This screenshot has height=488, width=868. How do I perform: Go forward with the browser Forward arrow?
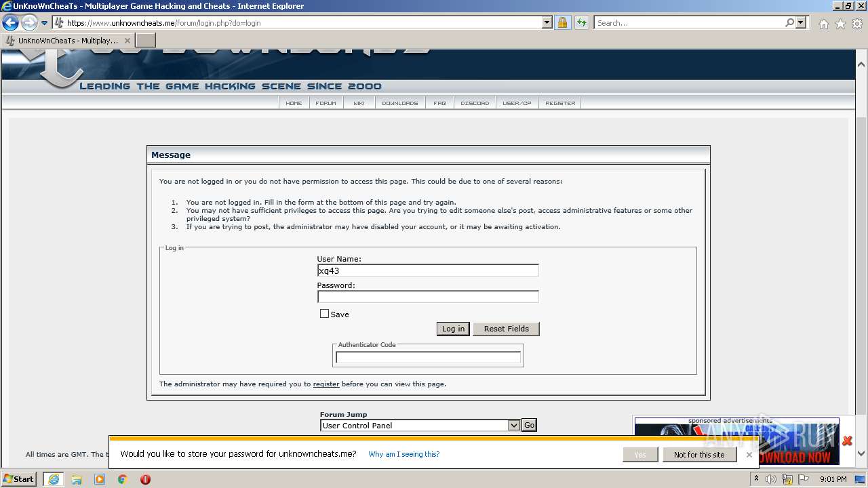tap(29, 22)
